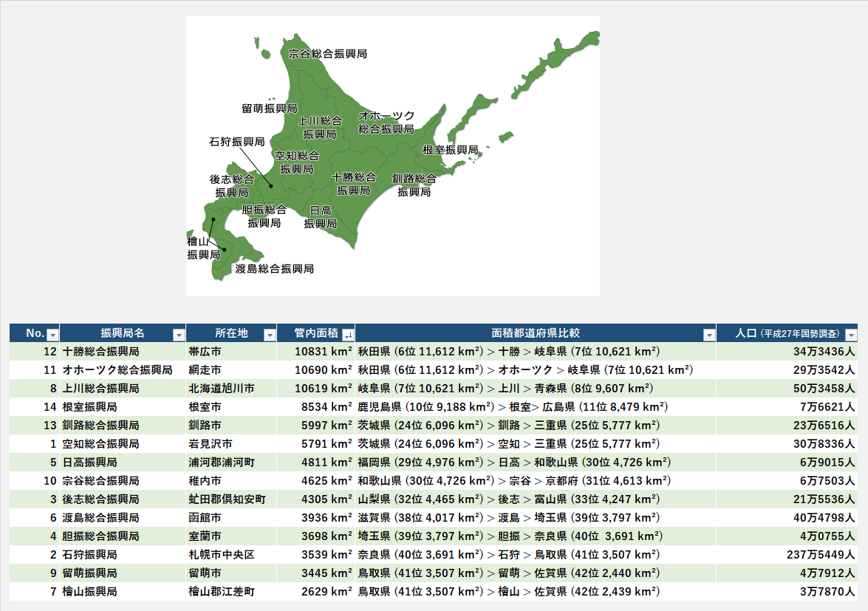Click the 根室振興局 label on the map
The height and width of the screenshot is (611, 868).
[450, 150]
